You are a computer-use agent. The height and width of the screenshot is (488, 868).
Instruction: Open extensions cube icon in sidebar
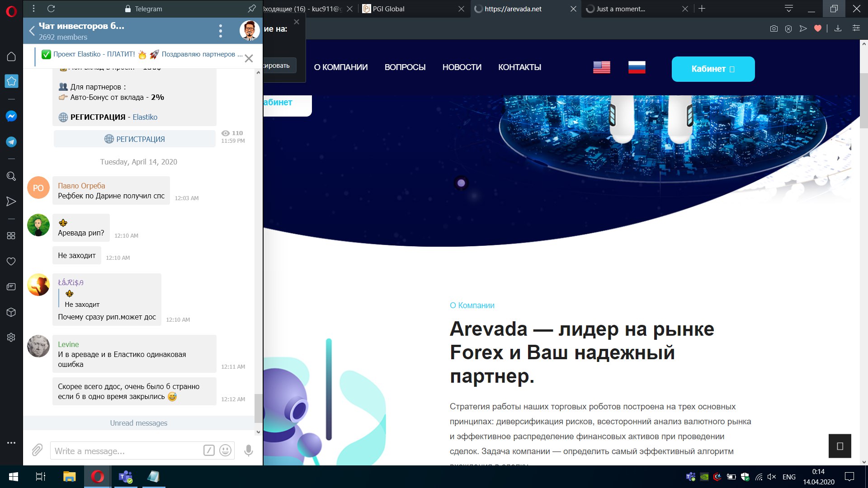coord(11,312)
